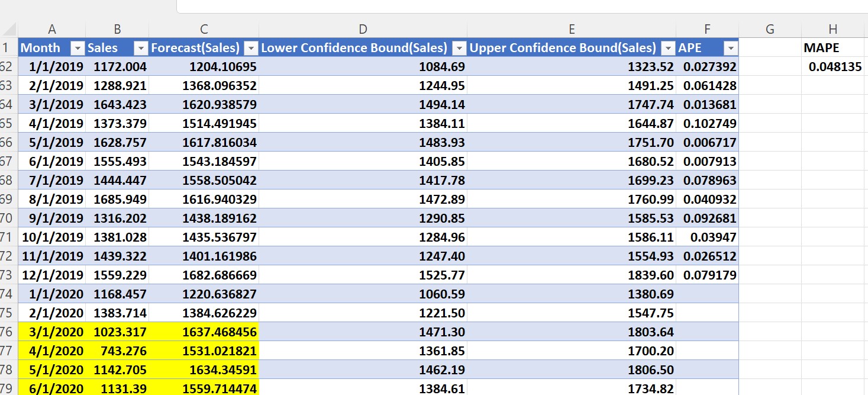Expand the Forecast(Sales) filter arrow
Image resolution: width=868 pixels, height=395 pixels.
pos(251,48)
